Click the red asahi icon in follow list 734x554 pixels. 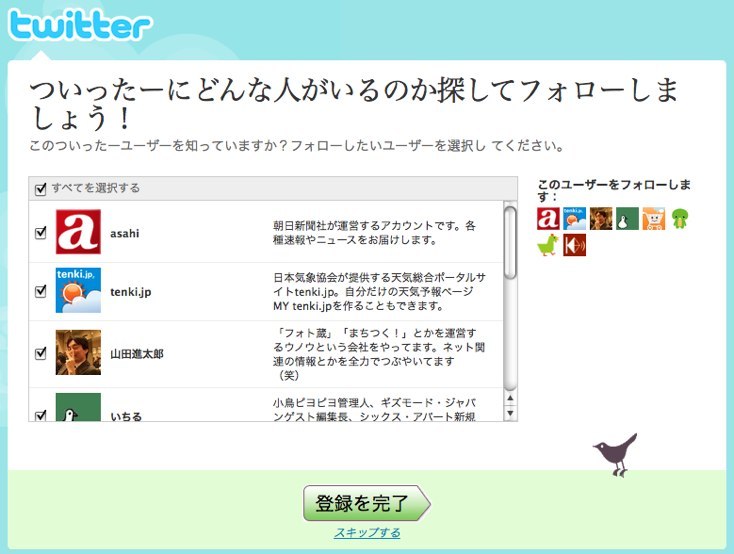548,218
